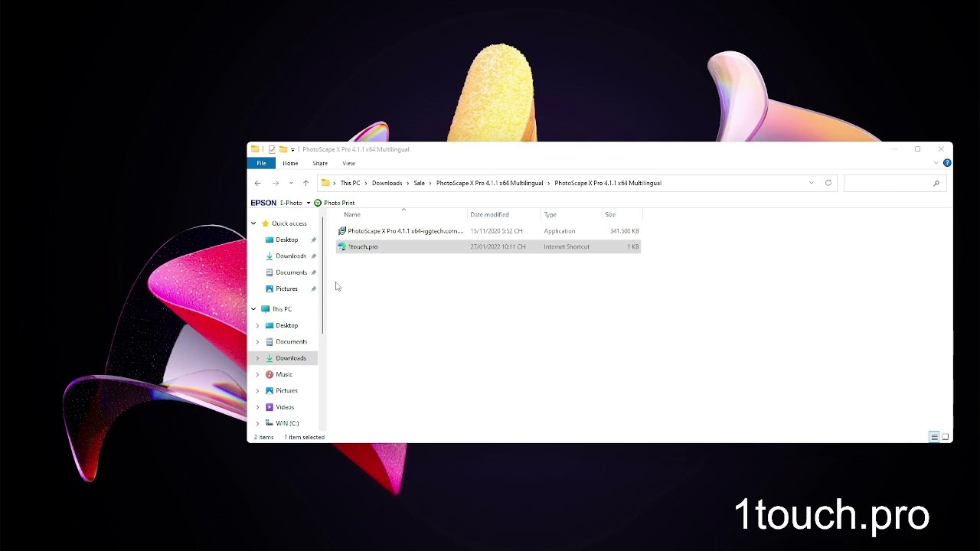Click Sale in the address breadcrumb
This screenshot has height=551, width=980.
420,183
